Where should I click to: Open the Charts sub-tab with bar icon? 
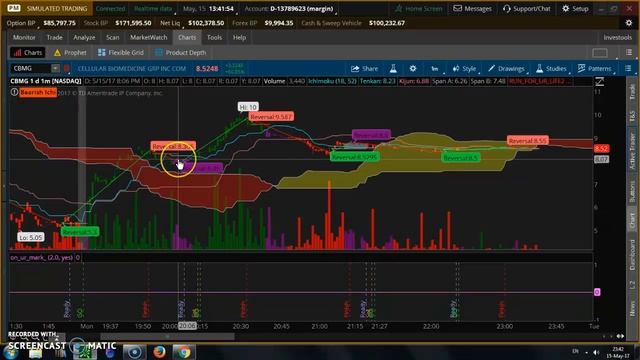point(27,53)
